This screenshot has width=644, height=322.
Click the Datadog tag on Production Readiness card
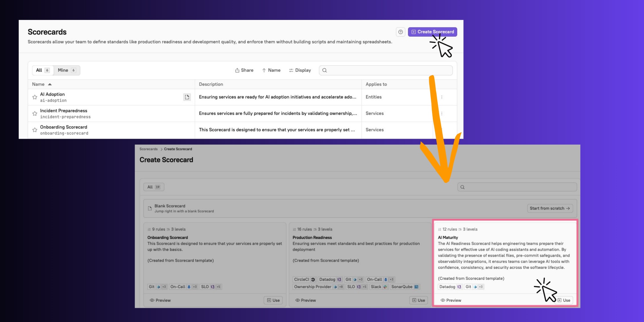[330, 279]
